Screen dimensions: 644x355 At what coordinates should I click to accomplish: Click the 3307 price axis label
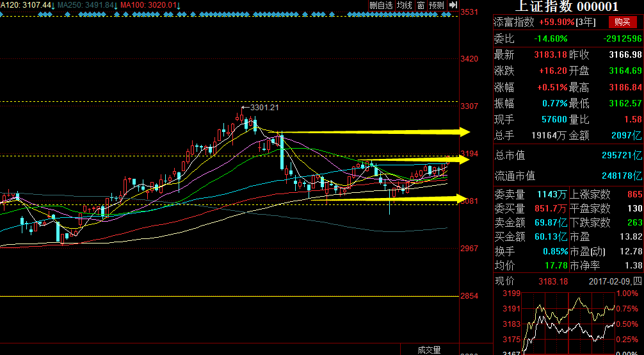469,106
